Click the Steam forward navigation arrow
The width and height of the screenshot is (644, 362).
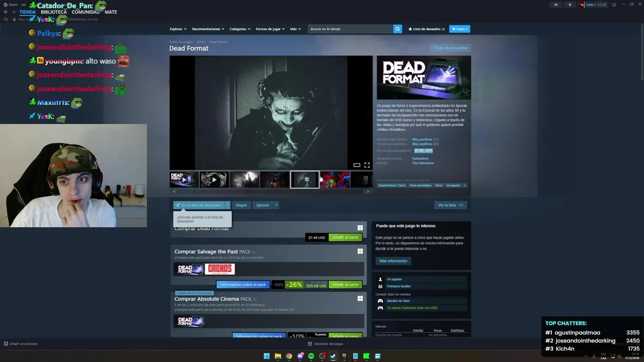click(x=13, y=12)
